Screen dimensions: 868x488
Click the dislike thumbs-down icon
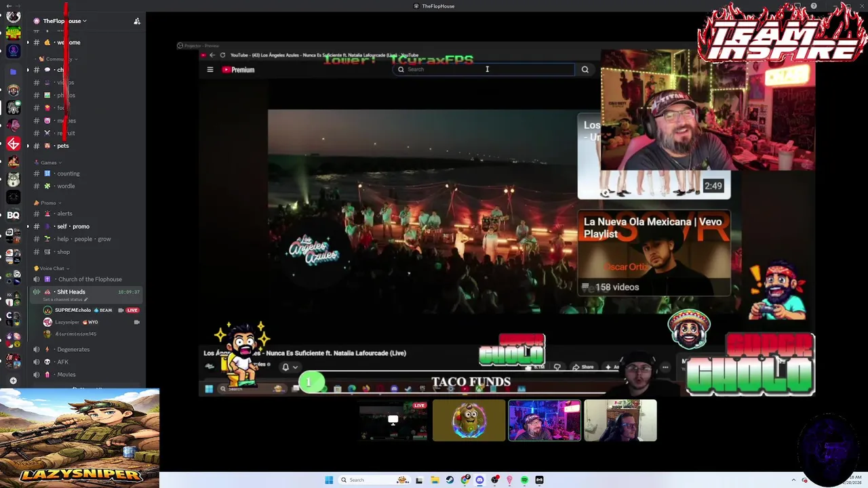click(557, 367)
